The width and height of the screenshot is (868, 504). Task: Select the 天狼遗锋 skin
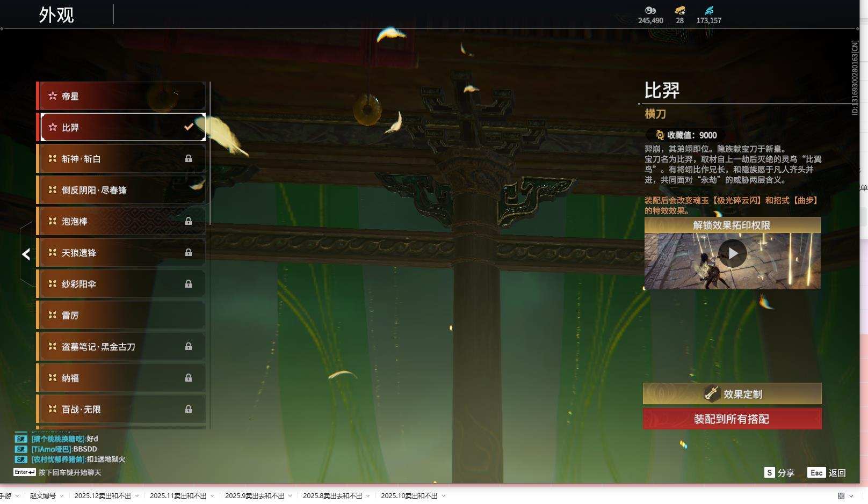(121, 253)
